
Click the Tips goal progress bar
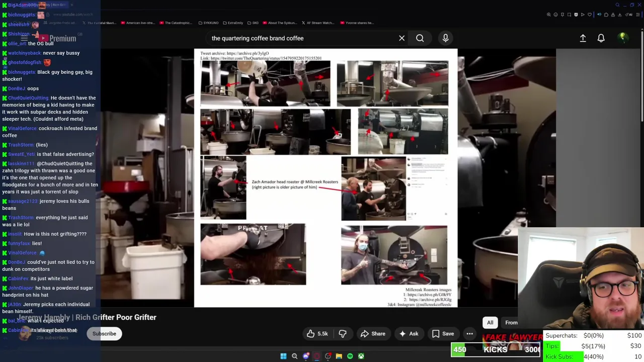[x=594, y=346]
